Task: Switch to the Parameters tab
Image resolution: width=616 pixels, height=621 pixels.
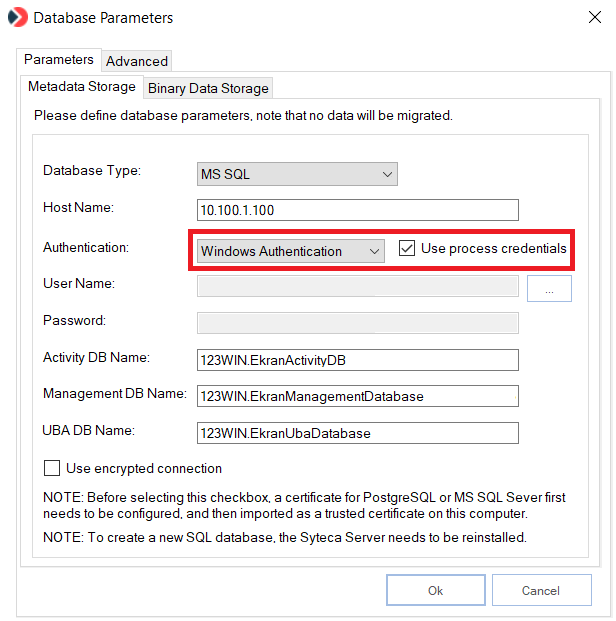Action: [58, 60]
